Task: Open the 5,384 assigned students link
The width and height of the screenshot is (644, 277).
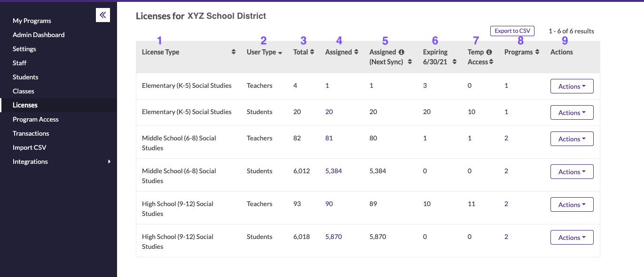Action: click(333, 171)
